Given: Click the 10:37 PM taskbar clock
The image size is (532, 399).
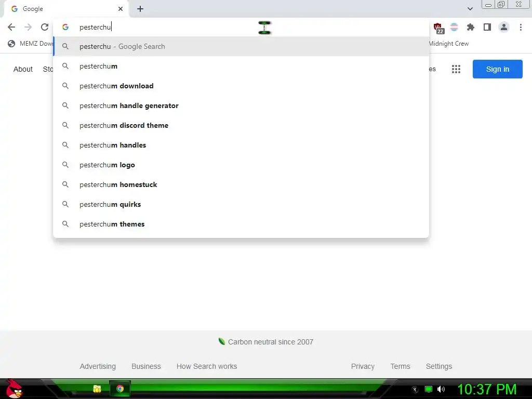Looking at the screenshot, I should click(486, 389).
